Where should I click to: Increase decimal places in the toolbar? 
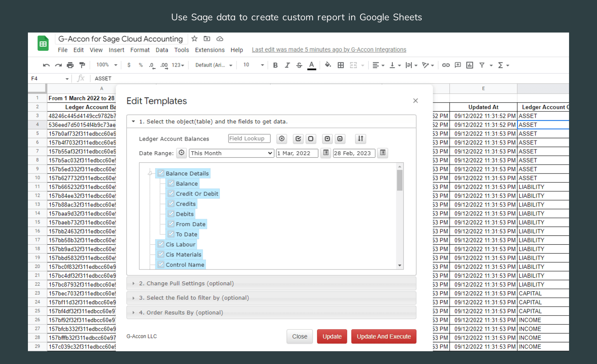pos(164,65)
